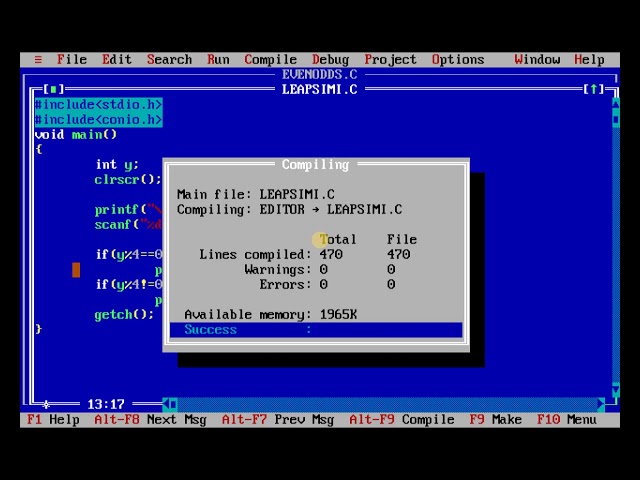The image size is (640, 480).
Task: Click the int y; declaration
Action: [x=117, y=164]
